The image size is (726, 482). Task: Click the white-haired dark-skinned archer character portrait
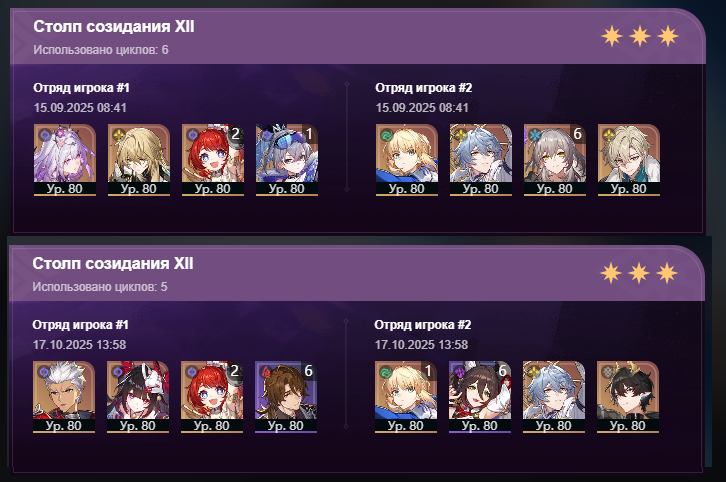[x=64, y=397]
